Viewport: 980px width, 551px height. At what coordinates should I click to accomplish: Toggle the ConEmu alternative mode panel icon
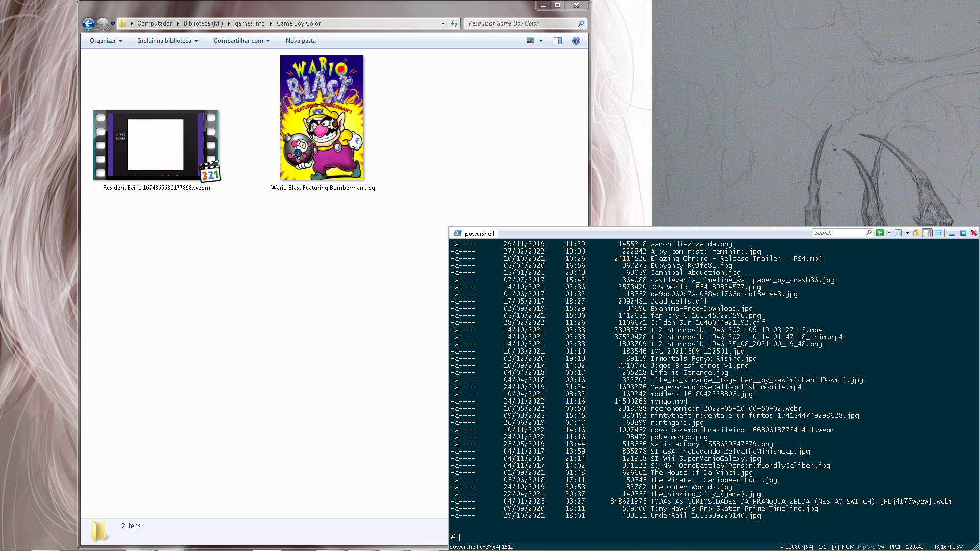(927, 233)
